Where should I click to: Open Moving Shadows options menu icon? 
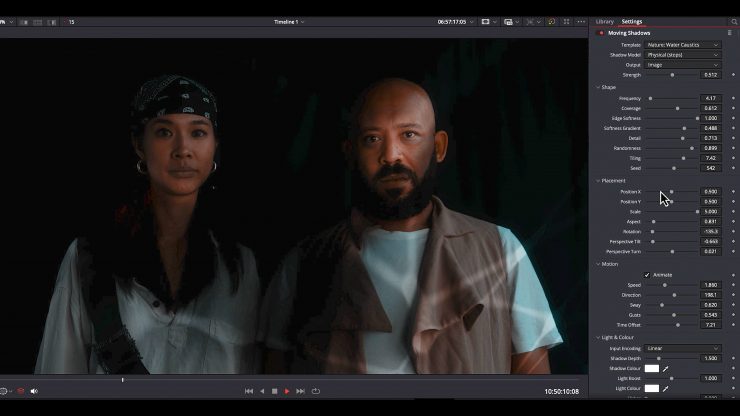click(x=730, y=33)
